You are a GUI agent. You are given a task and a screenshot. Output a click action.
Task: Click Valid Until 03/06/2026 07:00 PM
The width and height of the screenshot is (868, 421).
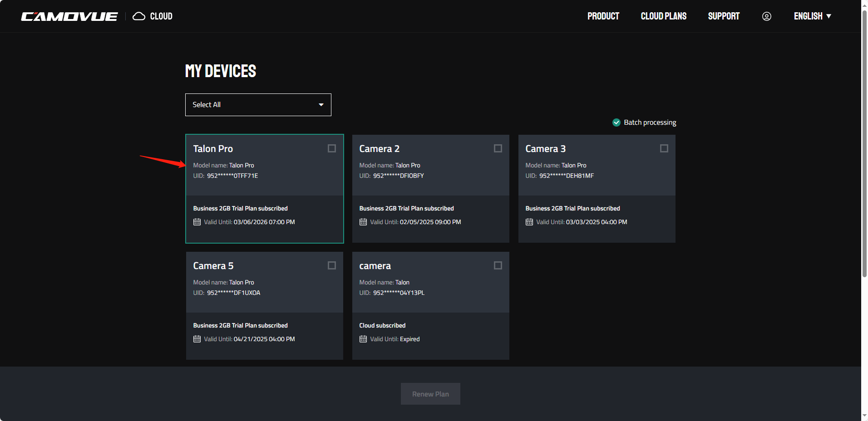[249, 222]
